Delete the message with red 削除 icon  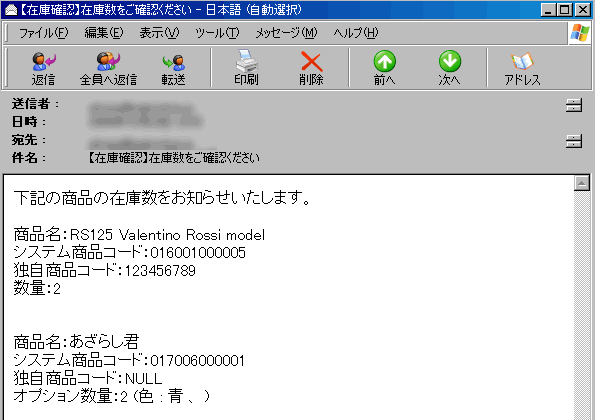click(x=311, y=68)
